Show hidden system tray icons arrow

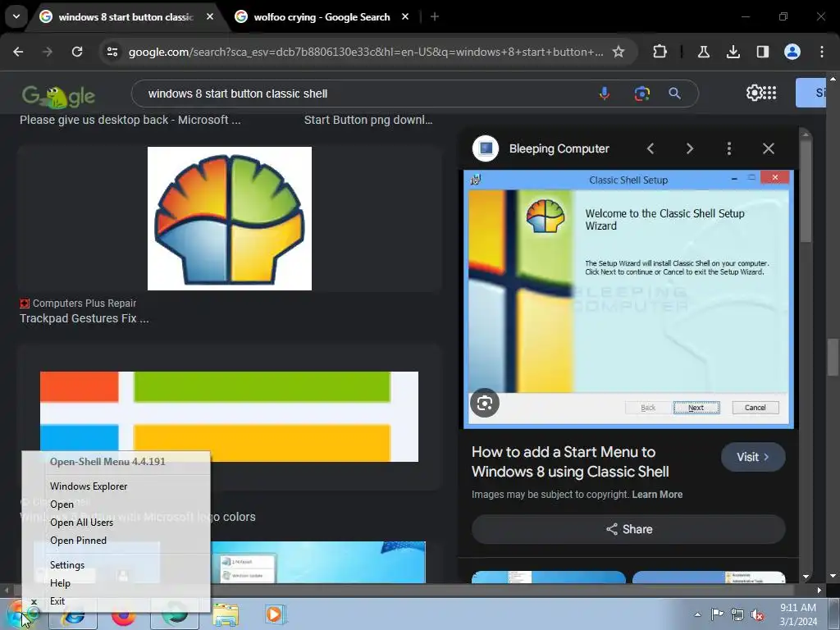tap(697, 614)
